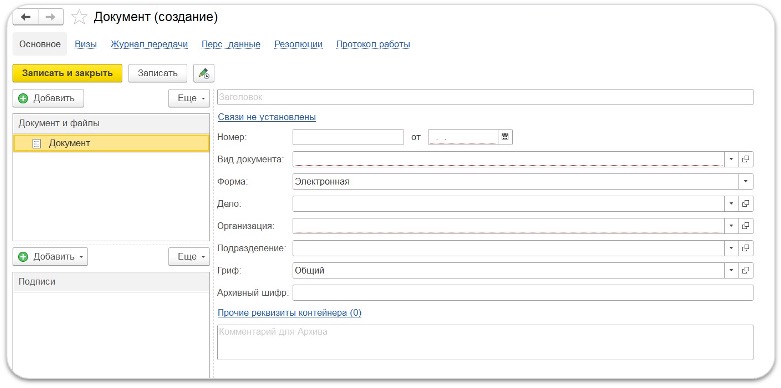Open the Вид документа item with its open icon
The image size is (781, 388).
click(746, 159)
